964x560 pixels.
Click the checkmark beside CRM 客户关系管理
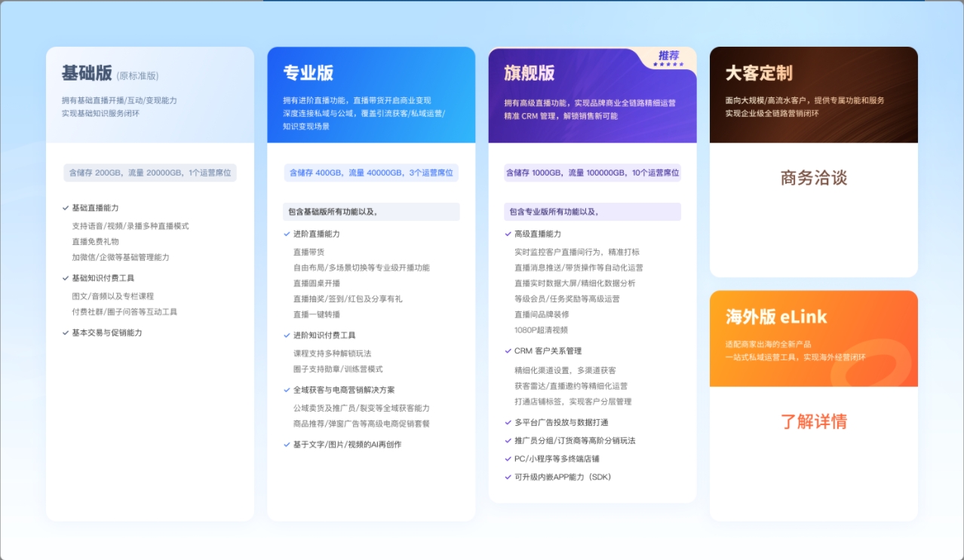(508, 350)
